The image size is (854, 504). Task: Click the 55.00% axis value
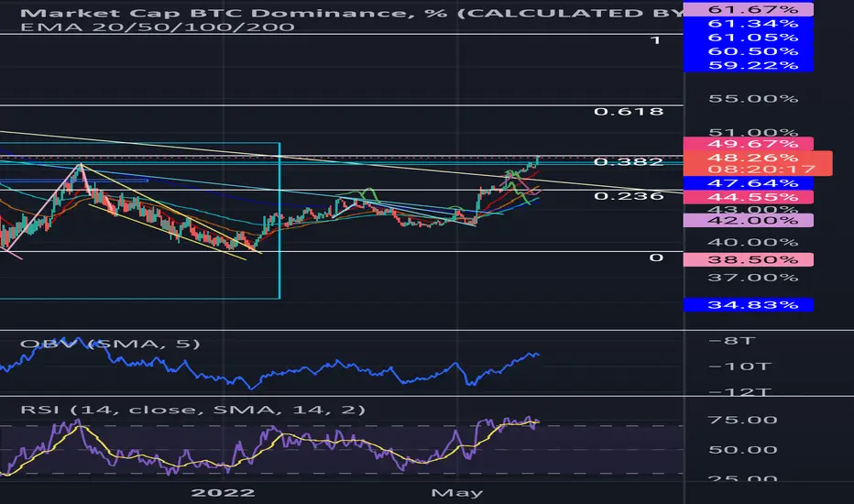[x=752, y=99]
